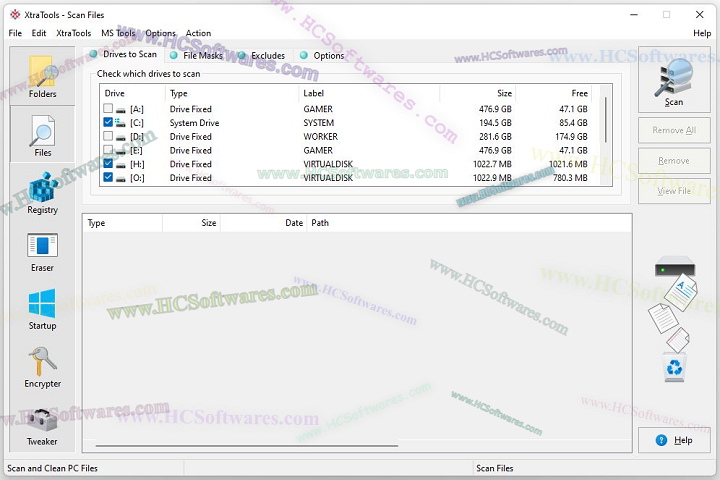Image resolution: width=720 pixels, height=480 pixels.
Task: Open the Eraser tool
Action: tap(42, 252)
